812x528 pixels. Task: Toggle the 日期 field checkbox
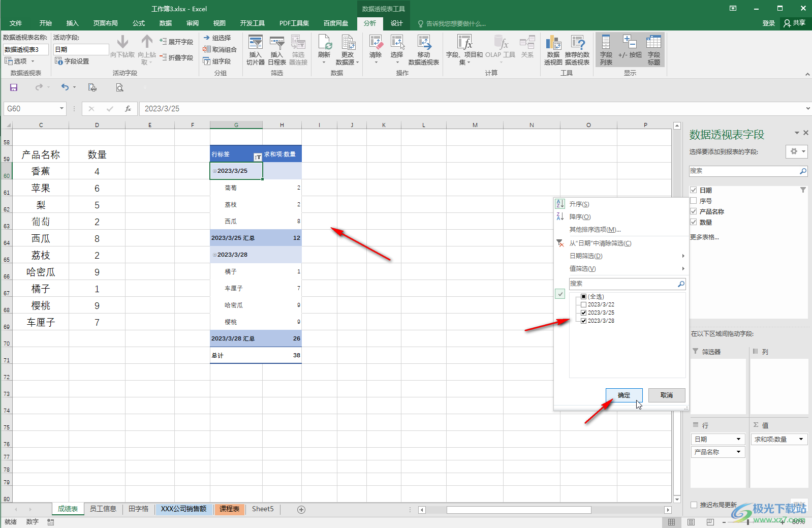693,190
